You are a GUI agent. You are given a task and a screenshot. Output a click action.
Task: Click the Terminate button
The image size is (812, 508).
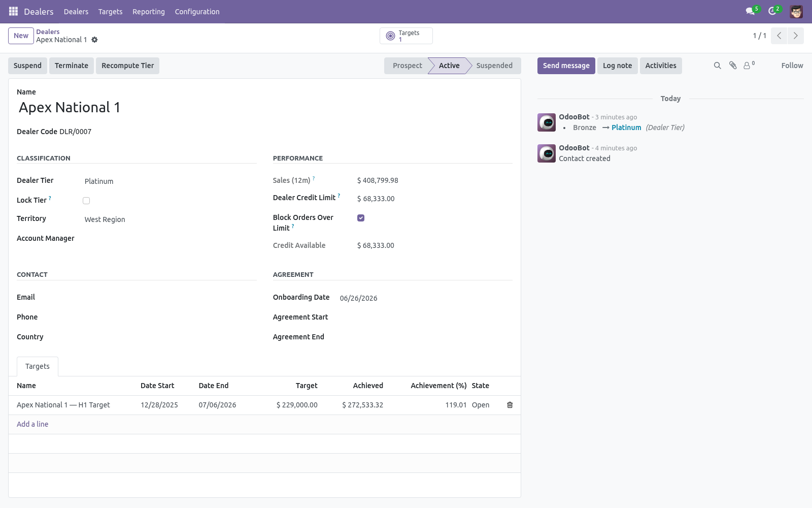[72, 66]
